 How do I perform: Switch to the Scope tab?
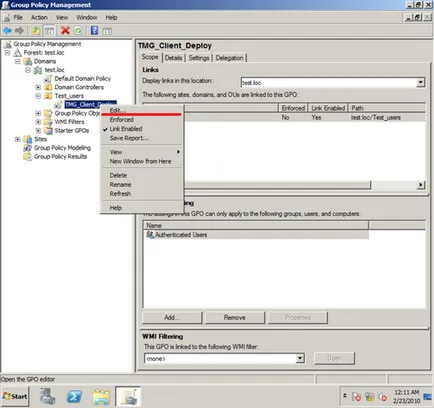coord(150,57)
